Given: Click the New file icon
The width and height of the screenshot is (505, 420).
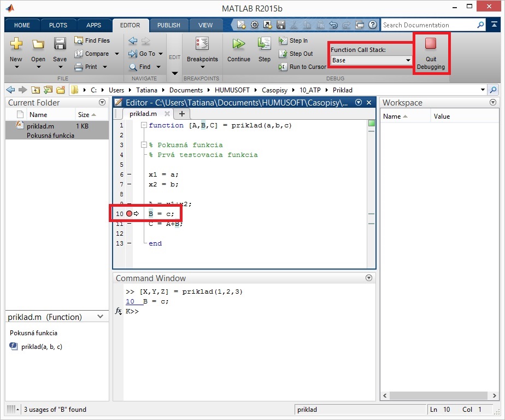Looking at the screenshot, I should [16, 44].
